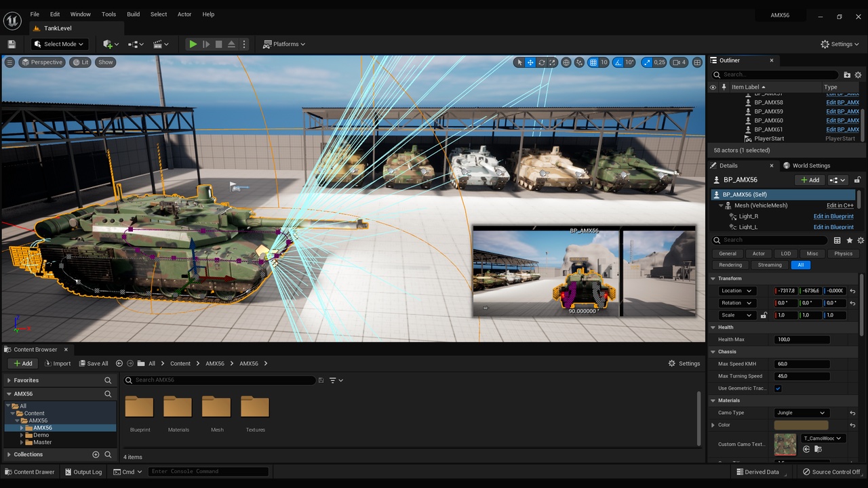
Task: Apply the Physics filter in Details
Action: click(843, 253)
